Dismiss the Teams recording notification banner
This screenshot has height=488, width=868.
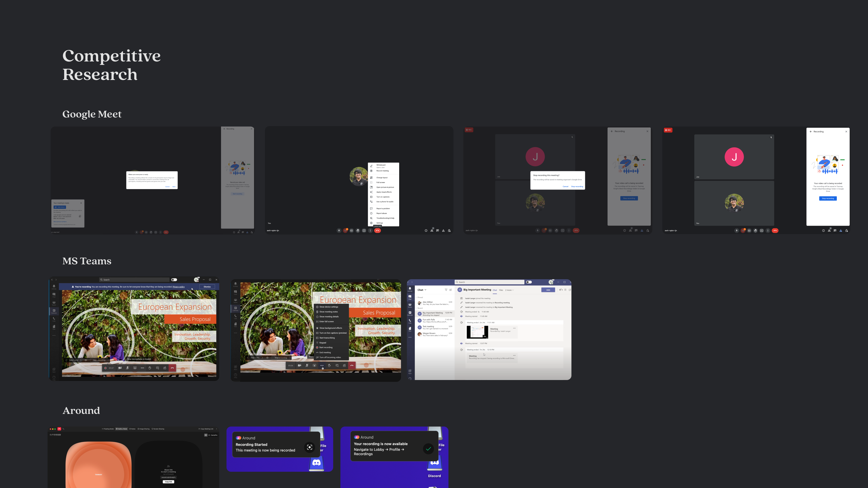(x=207, y=287)
